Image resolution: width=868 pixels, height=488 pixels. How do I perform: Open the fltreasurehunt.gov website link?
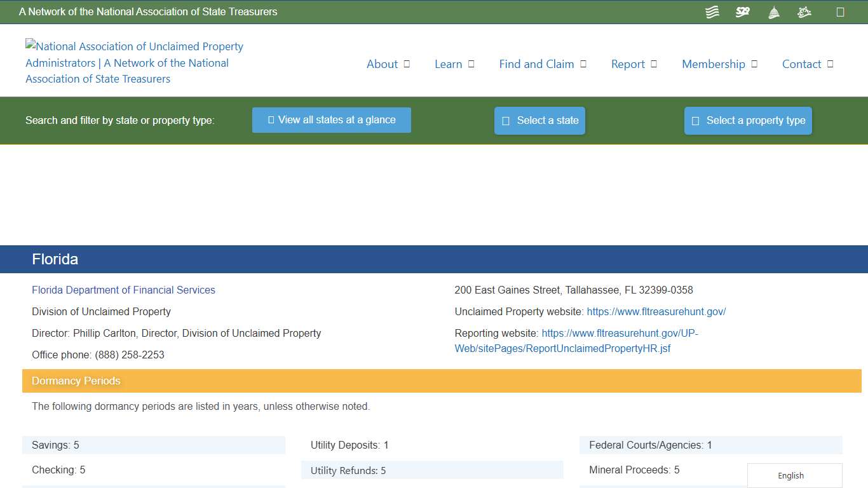[x=657, y=311]
